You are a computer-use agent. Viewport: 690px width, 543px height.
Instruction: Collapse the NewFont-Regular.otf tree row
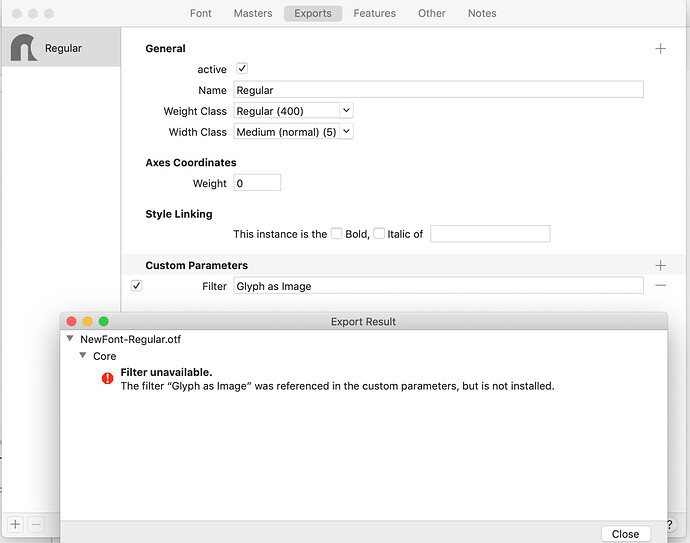(x=70, y=338)
